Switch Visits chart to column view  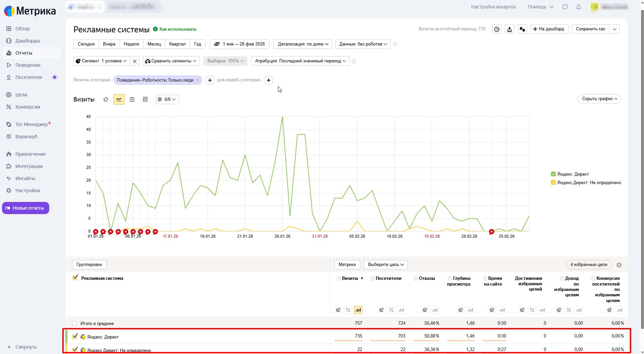(145, 99)
